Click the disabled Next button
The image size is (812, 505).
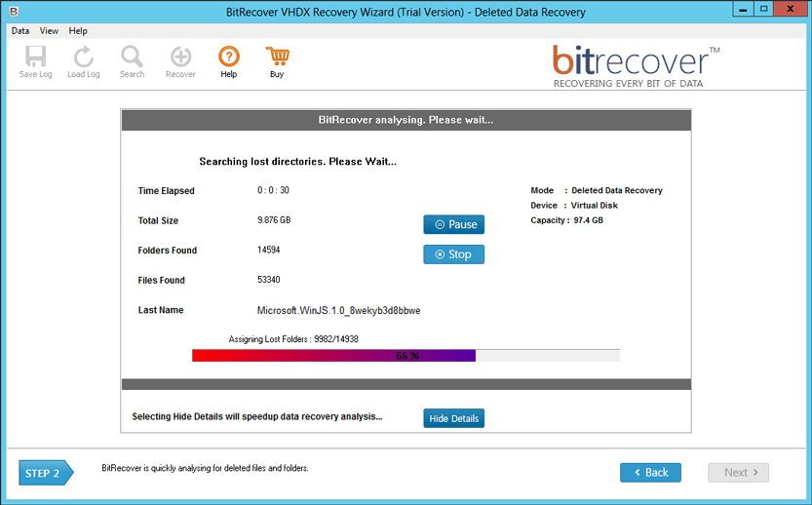739,473
